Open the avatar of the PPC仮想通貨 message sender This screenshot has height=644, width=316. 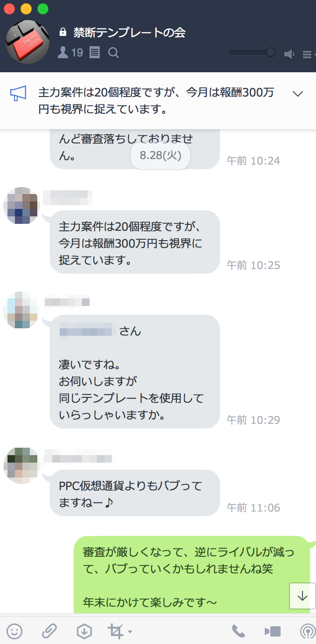[x=21, y=465]
